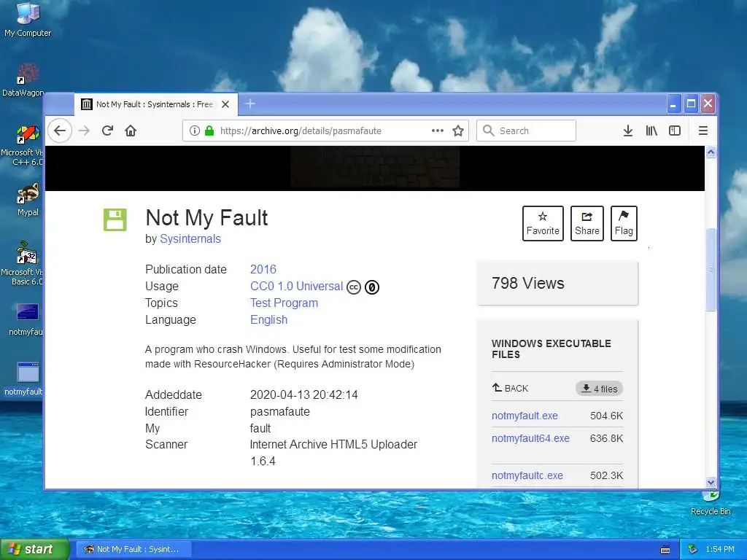This screenshot has width=747, height=560.
Task: Open the 2016 publication date link
Action: coord(263,269)
